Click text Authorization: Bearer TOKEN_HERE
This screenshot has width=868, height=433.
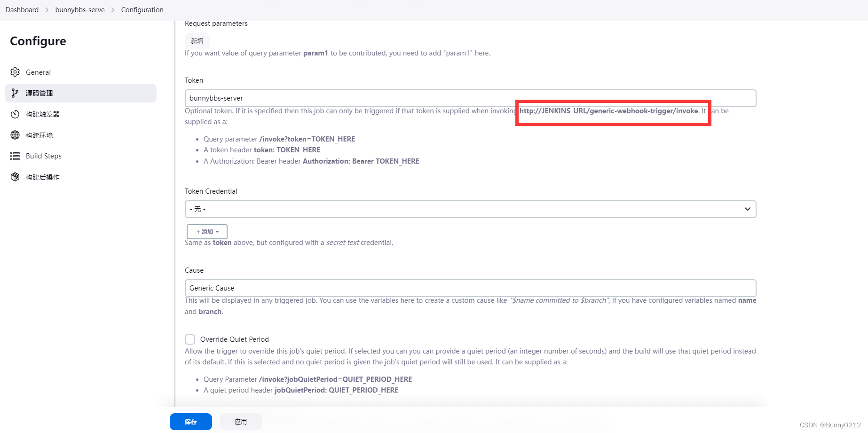pyautogui.click(x=361, y=161)
